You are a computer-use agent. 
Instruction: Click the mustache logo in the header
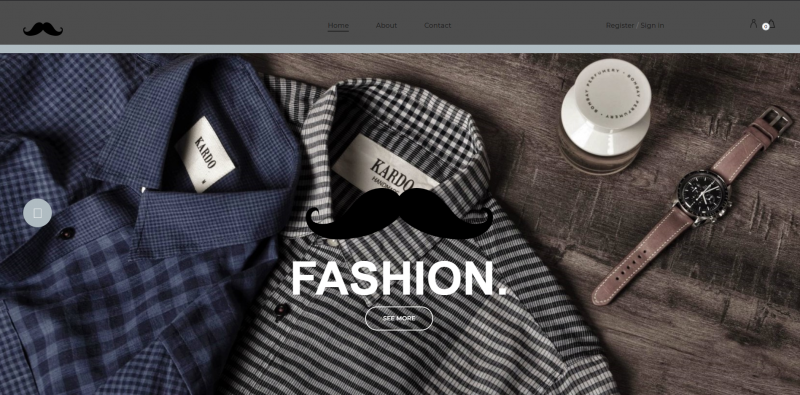point(43,29)
